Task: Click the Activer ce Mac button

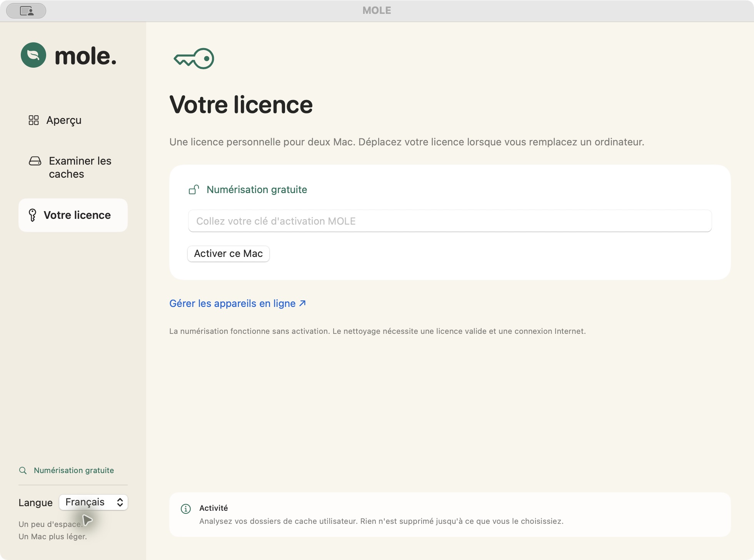Action: (x=229, y=253)
